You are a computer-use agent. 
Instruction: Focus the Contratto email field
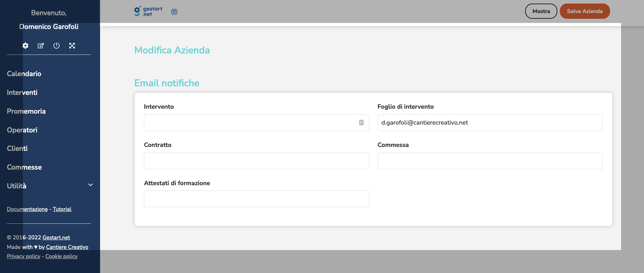pos(256,161)
